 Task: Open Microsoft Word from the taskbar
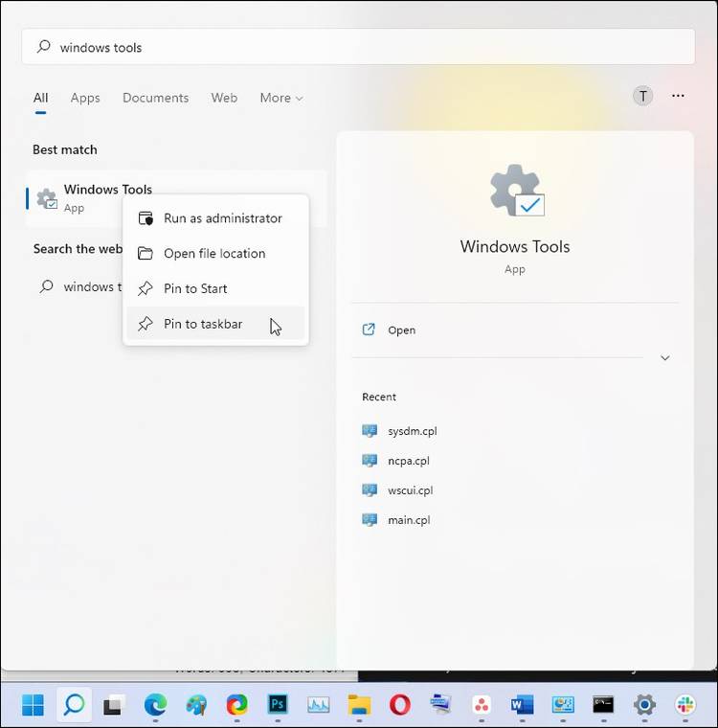click(522, 705)
